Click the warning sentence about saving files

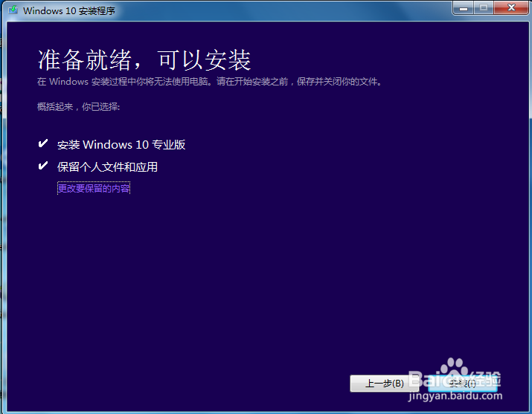[209, 82]
